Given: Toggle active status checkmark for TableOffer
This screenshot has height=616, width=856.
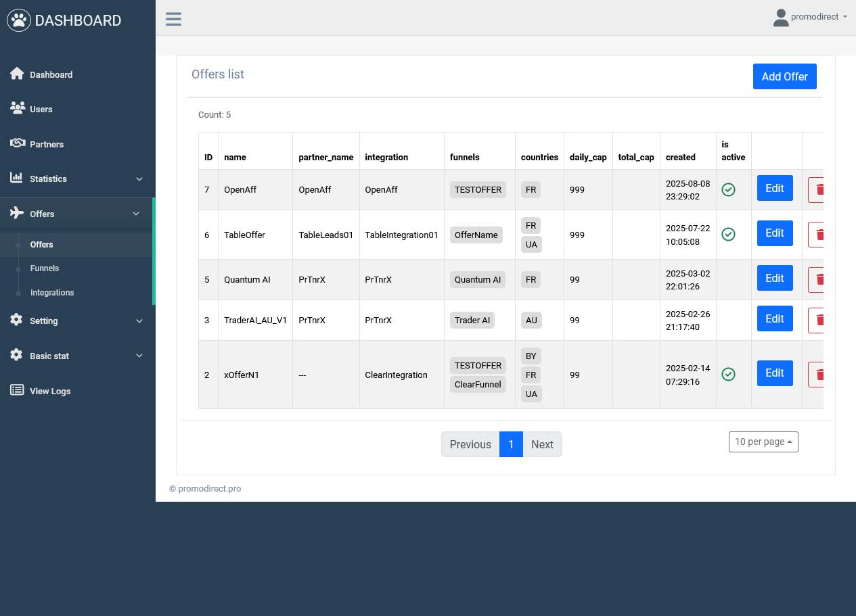Looking at the screenshot, I should click(728, 234).
